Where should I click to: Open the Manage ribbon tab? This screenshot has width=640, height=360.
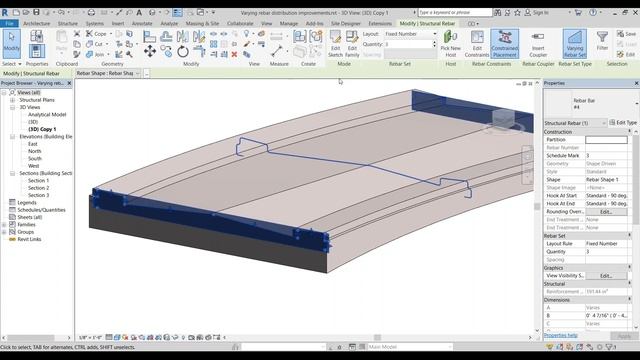pos(289,24)
